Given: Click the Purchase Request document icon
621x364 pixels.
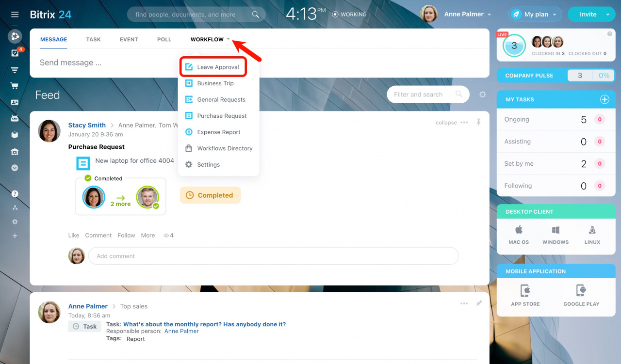Looking at the screenshot, I should coord(83,163).
